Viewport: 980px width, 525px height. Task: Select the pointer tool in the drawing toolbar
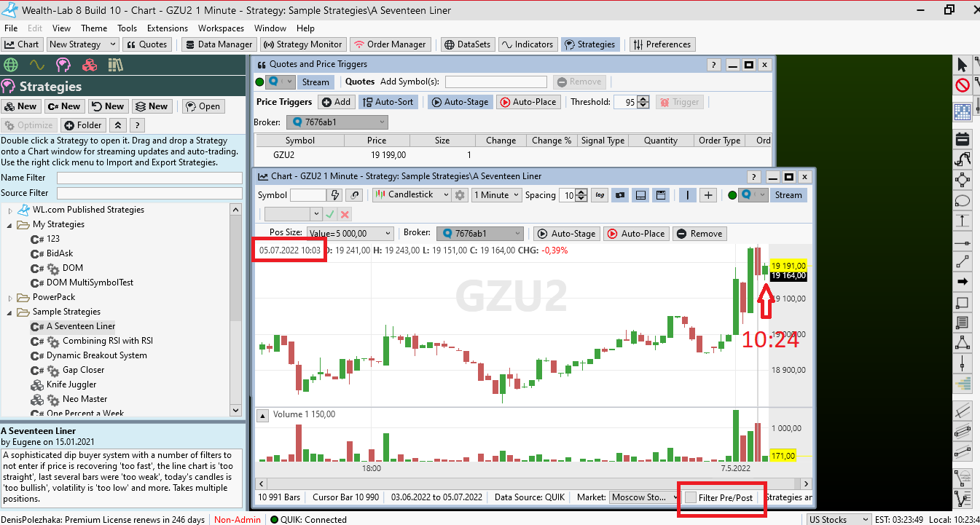point(963,68)
